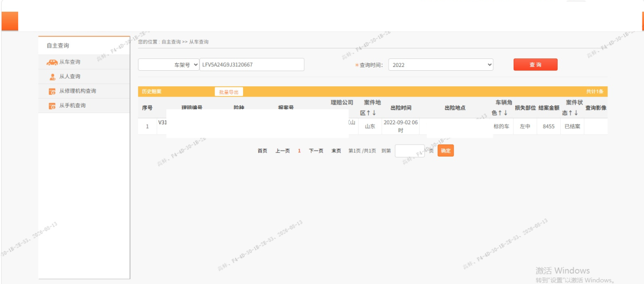Click the 第1页/共1页 page indicator

(x=363, y=151)
